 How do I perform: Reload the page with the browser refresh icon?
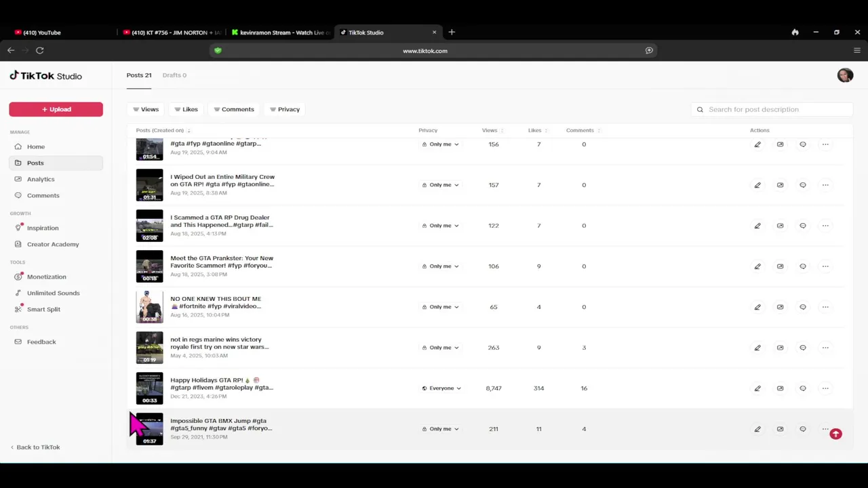tap(40, 50)
